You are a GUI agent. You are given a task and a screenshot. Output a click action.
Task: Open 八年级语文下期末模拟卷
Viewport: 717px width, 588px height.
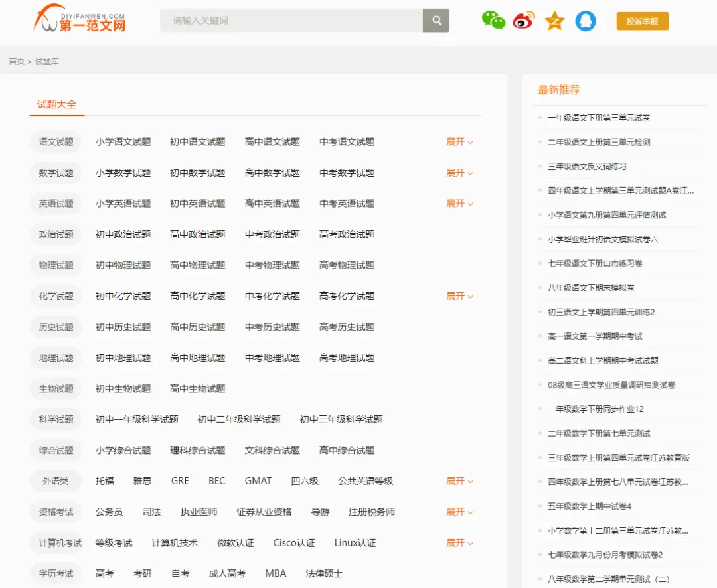pyautogui.click(x=591, y=287)
